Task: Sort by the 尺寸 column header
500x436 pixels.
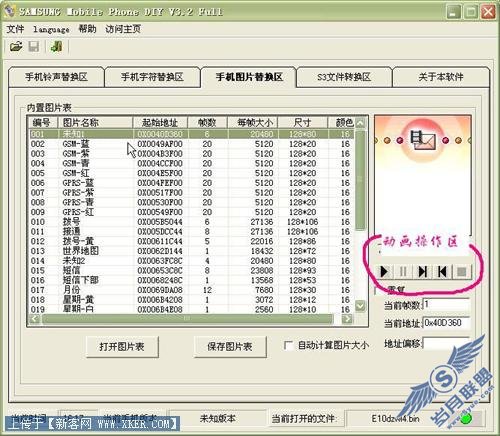Action: pos(303,123)
